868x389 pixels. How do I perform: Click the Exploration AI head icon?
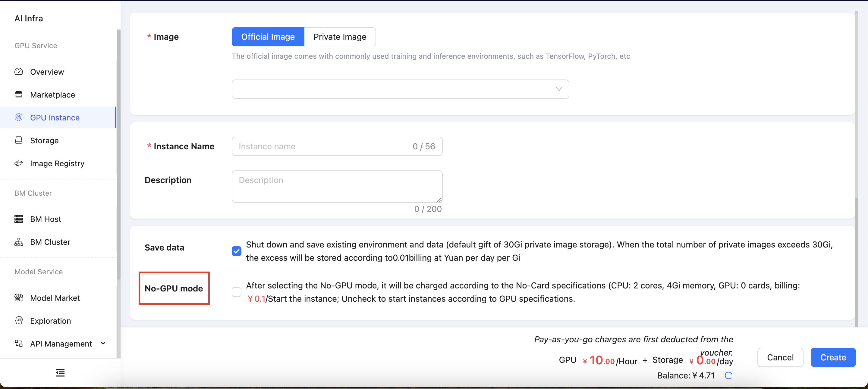[18, 321]
